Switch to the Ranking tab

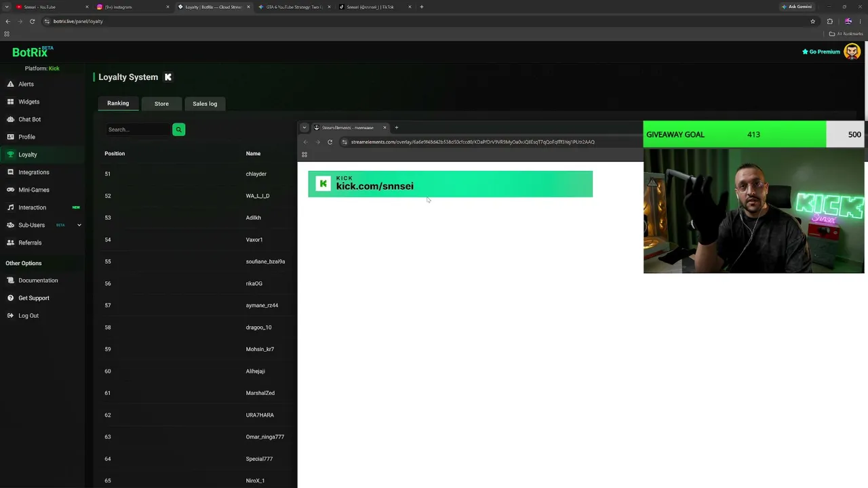118,103
